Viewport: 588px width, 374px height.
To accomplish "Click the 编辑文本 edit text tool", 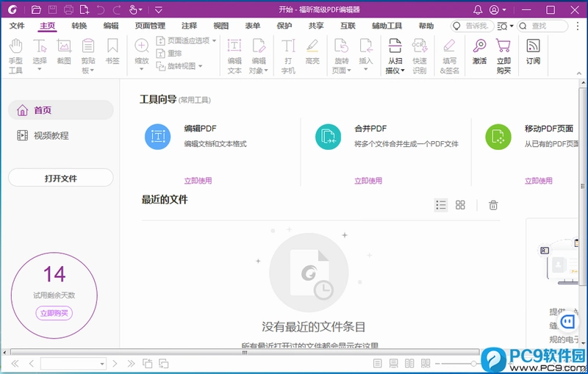I will (x=234, y=56).
